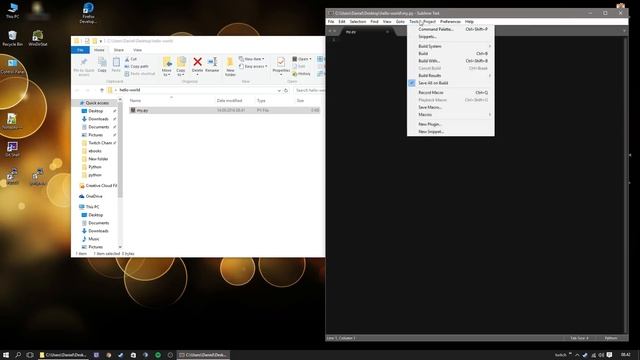Click the Date modified column header

tap(229, 100)
